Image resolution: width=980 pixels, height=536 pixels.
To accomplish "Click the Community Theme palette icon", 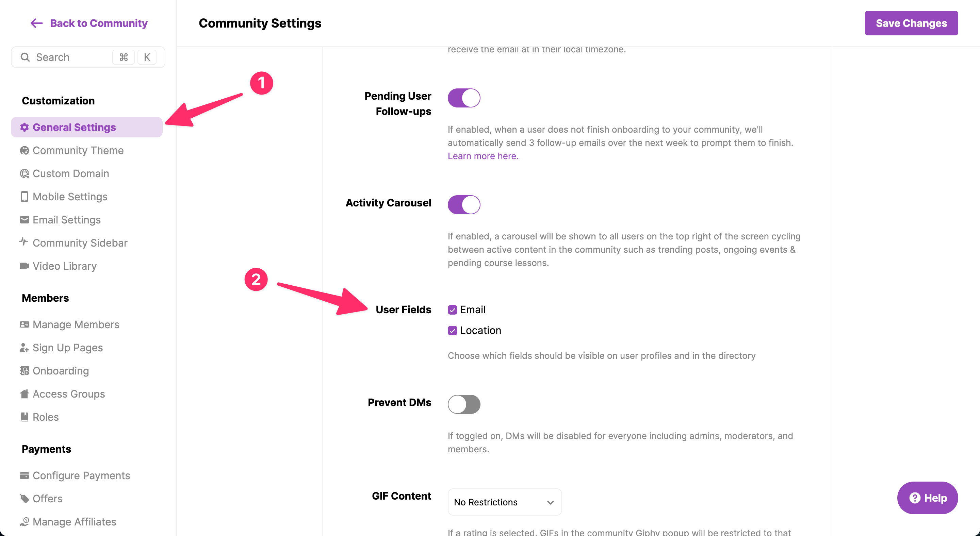I will [x=24, y=151].
